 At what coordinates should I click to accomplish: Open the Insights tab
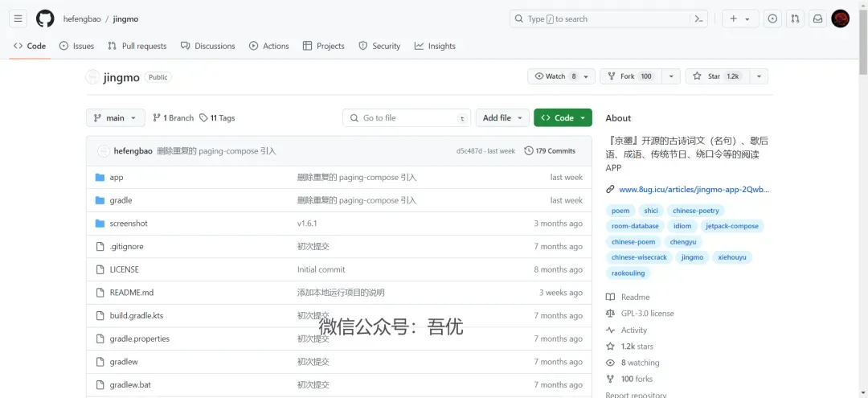point(435,46)
